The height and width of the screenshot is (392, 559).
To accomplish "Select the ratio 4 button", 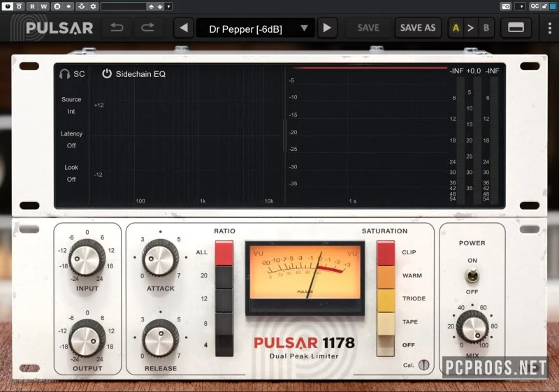I will point(224,346).
